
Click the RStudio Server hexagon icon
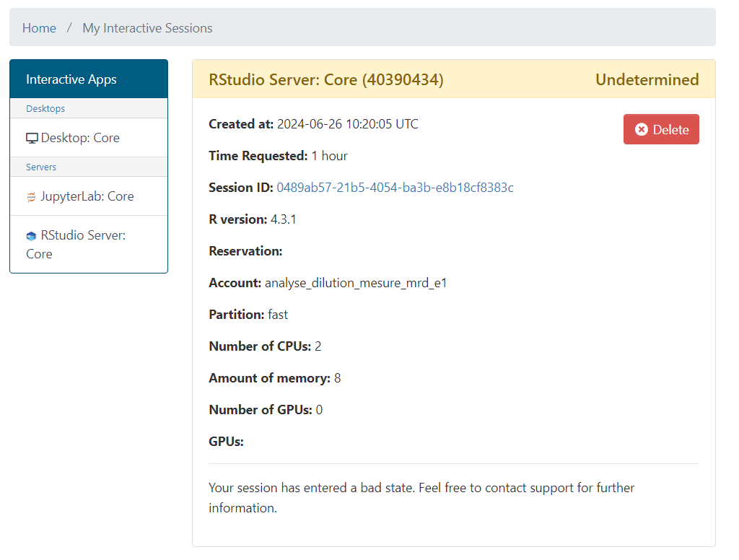(31, 236)
